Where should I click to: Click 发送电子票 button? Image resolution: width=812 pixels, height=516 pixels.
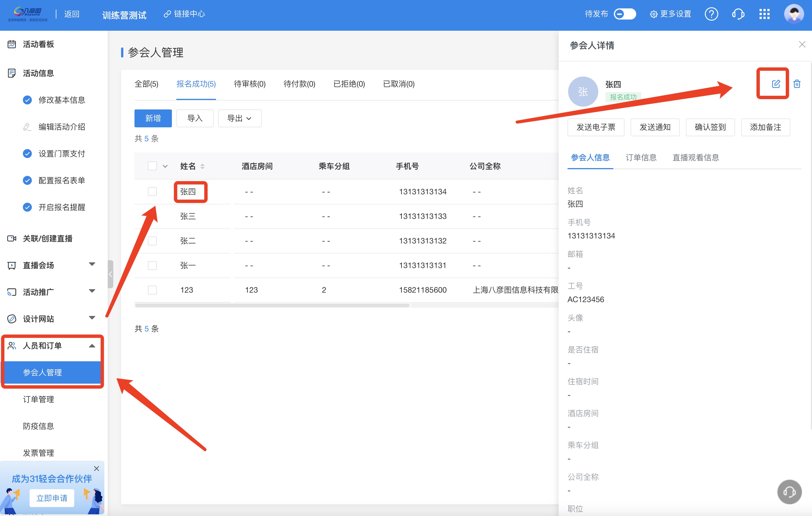click(596, 127)
